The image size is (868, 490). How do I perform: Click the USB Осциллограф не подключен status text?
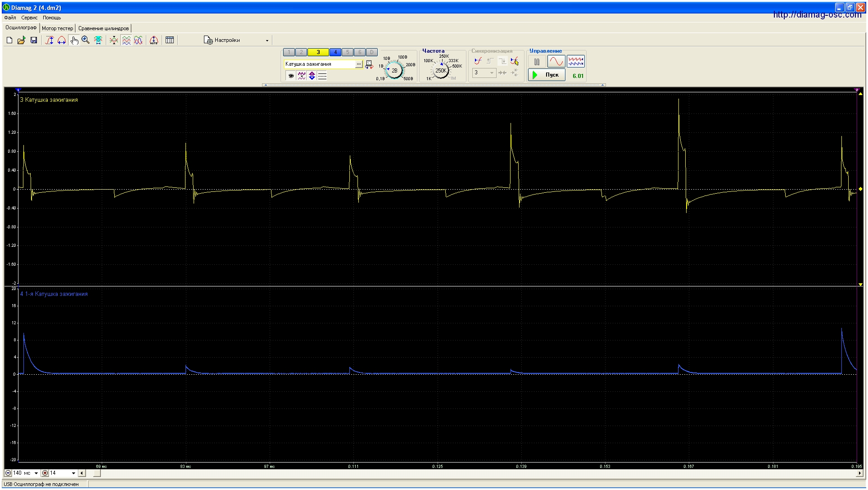41,485
